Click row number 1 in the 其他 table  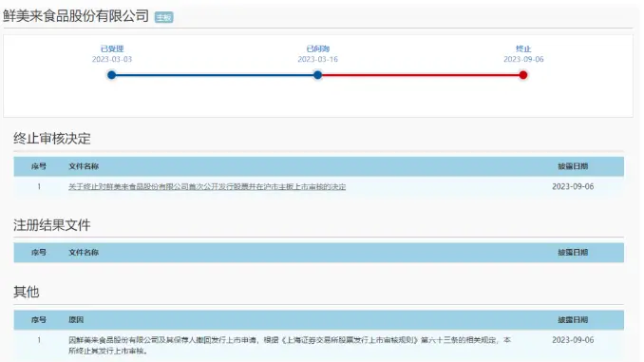[39, 340]
